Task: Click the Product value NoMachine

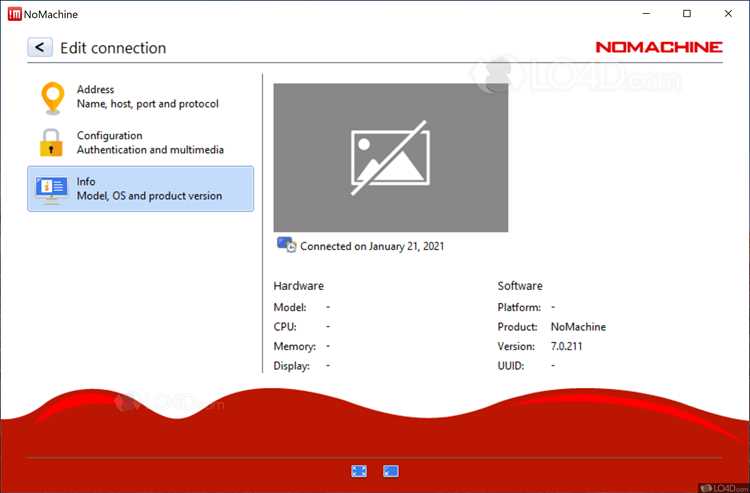Action: pos(578,327)
